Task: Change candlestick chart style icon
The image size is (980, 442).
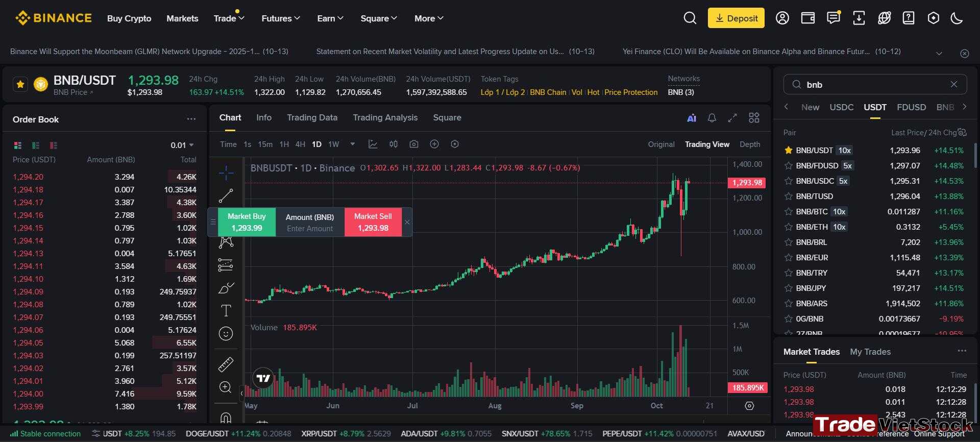Action: coord(394,144)
